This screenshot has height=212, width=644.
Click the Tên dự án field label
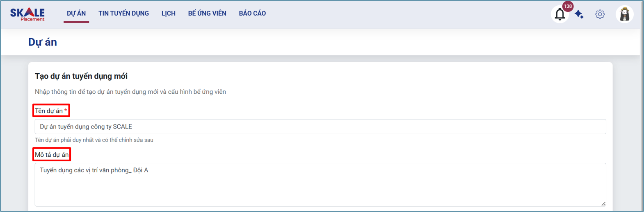(49, 111)
